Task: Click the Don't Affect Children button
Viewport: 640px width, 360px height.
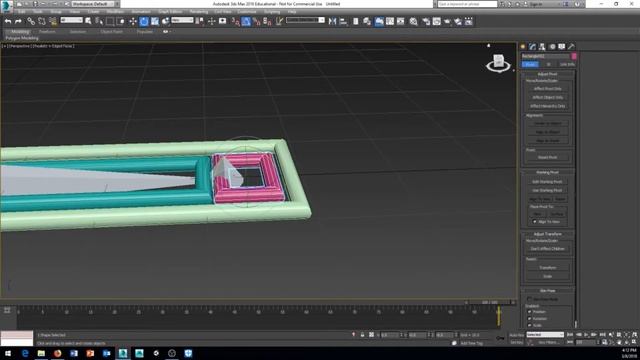Action: click(x=547, y=249)
